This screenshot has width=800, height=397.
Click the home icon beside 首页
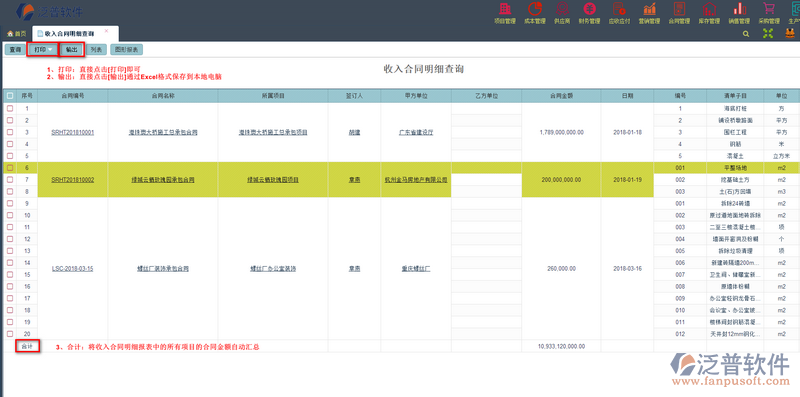pyautogui.click(x=10, y=34)
